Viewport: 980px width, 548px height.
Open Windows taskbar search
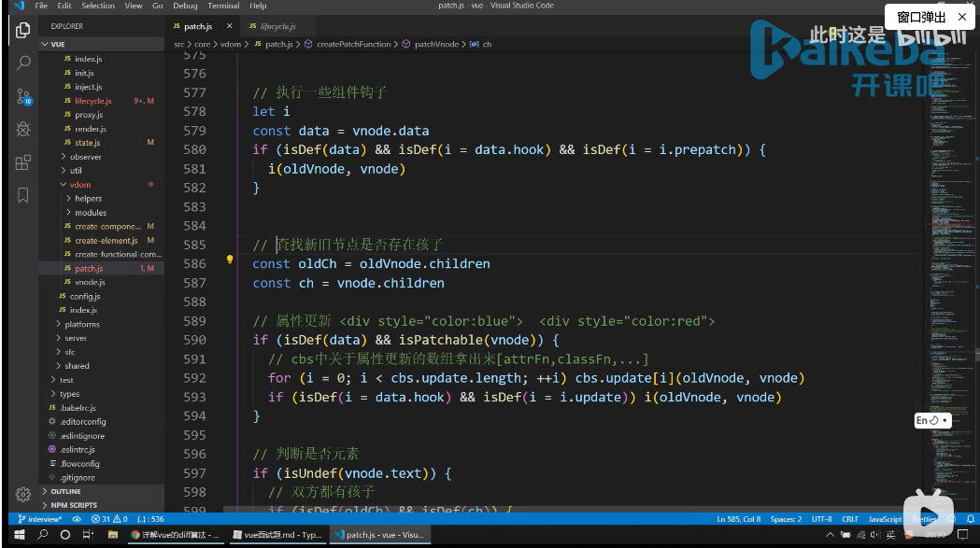coord(42,535)
